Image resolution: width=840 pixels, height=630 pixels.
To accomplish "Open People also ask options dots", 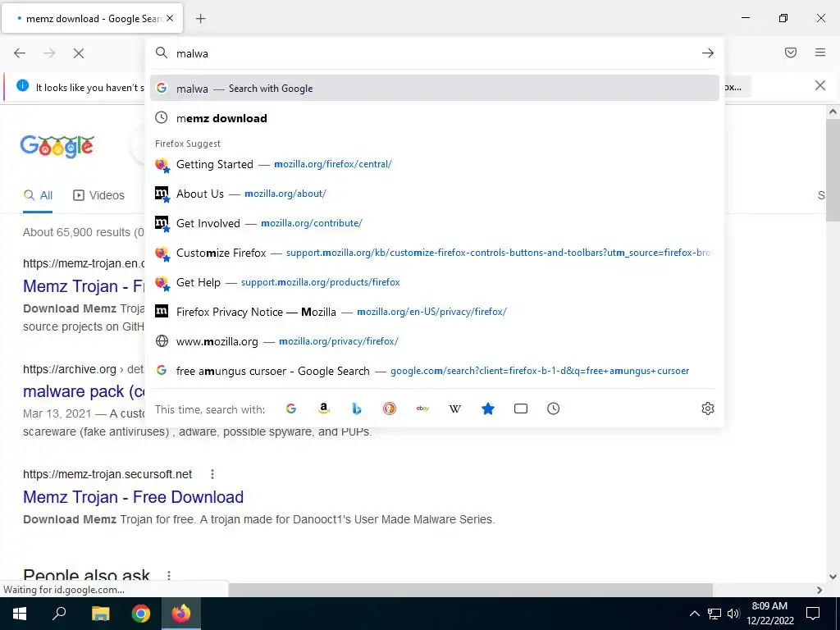I will click(x=169, y=575).
